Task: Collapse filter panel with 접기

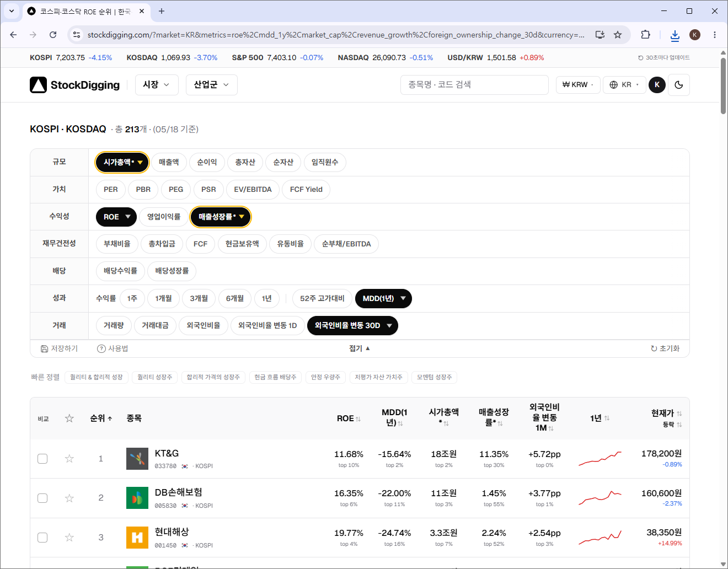Action: [x=360, y=348]
